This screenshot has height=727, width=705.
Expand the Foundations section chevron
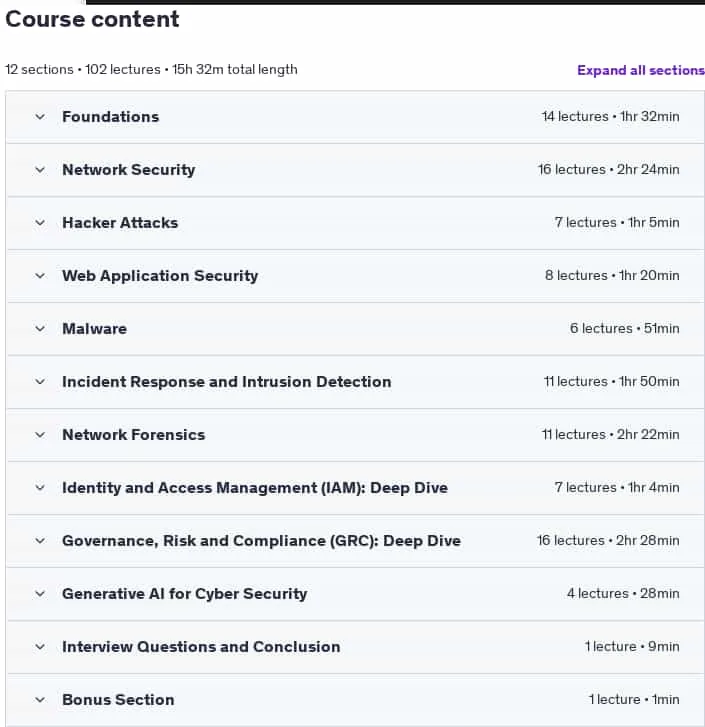point(40,117)
